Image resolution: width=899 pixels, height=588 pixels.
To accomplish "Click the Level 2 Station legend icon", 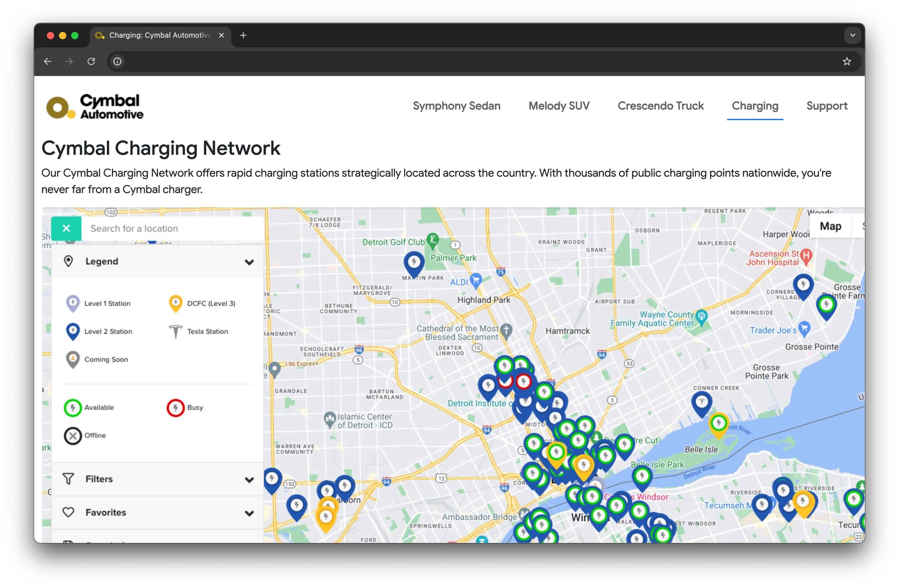I will coord(72,332).
